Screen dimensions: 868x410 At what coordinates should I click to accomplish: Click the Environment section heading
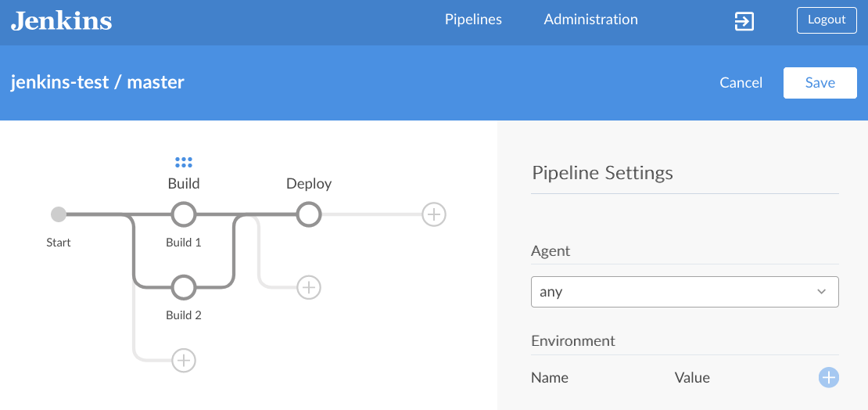pos(573,340)
